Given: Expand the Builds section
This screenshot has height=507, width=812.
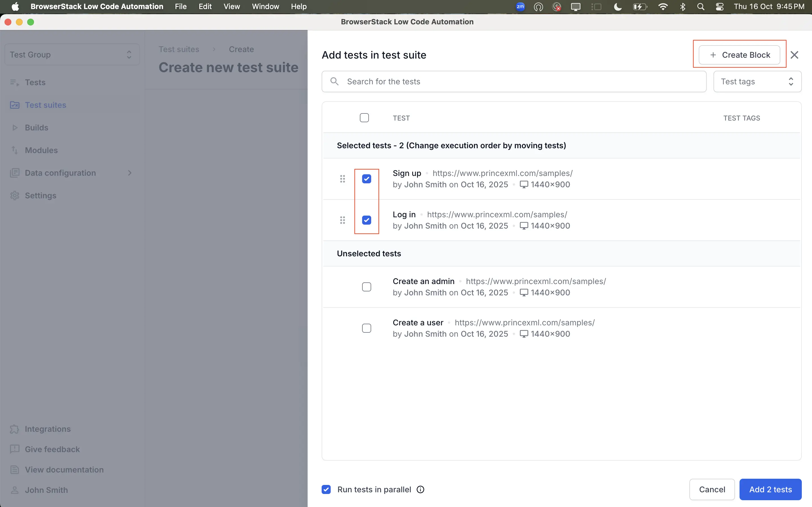Looking at the screenshot, I should 14,127.
